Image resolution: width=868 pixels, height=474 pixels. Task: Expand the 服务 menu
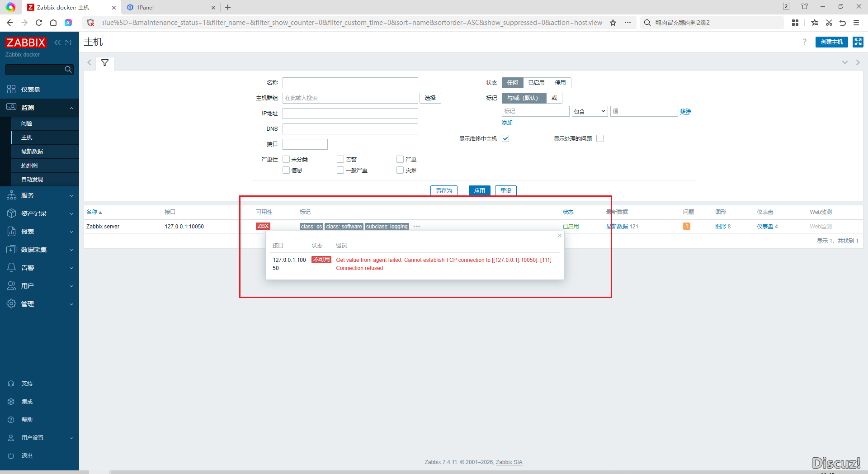[x=39, y=195]
